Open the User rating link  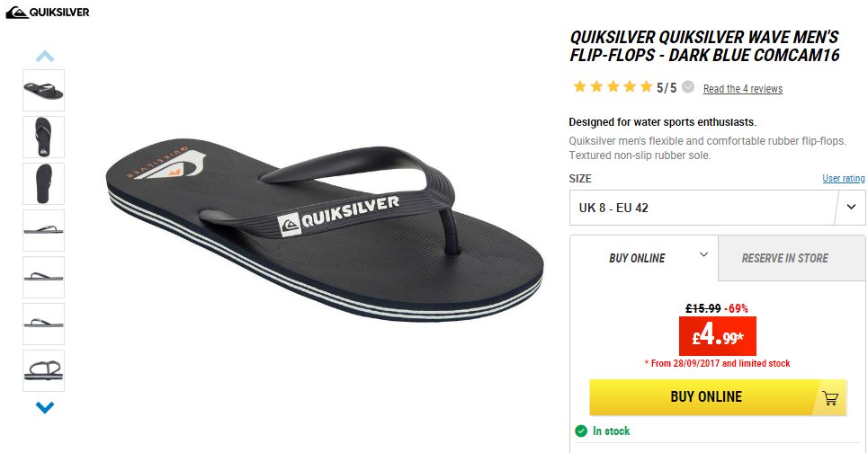point(843,178)
